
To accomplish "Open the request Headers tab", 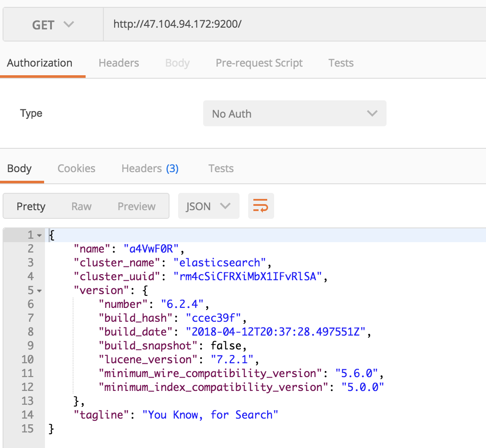I will click(x=118, y=63).
